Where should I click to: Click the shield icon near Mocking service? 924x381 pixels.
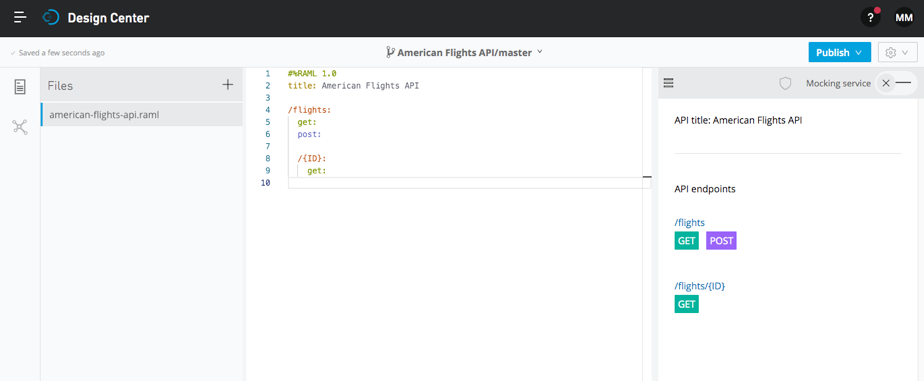pyautogui.click(x=785, y=84)
